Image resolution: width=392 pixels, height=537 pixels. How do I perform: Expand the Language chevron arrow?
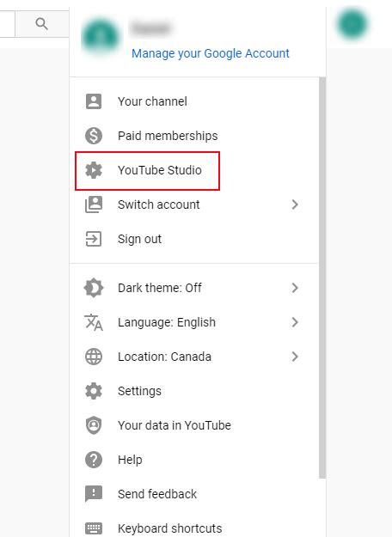(295, 322)
